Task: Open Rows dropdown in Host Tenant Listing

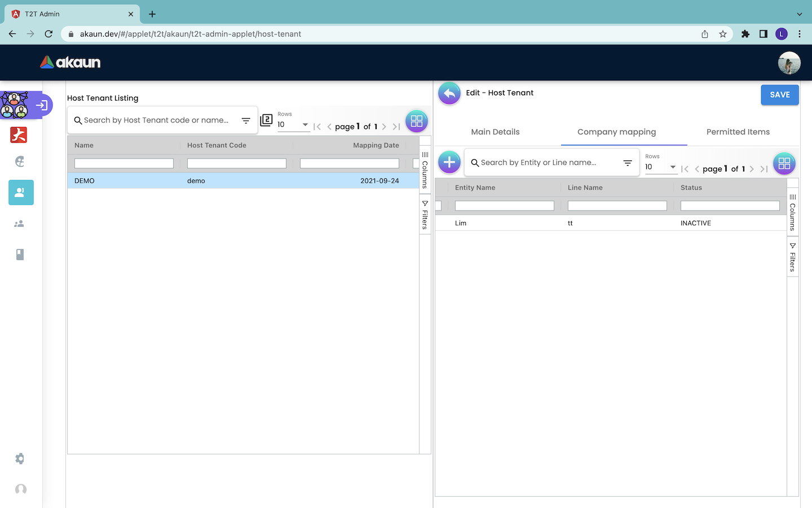Action: [293, 125]
